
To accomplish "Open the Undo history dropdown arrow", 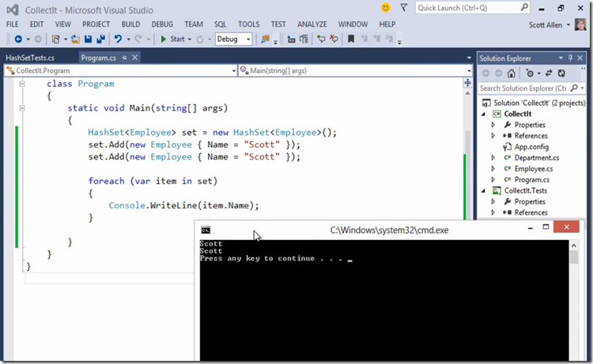I will [x=128, y=39].
